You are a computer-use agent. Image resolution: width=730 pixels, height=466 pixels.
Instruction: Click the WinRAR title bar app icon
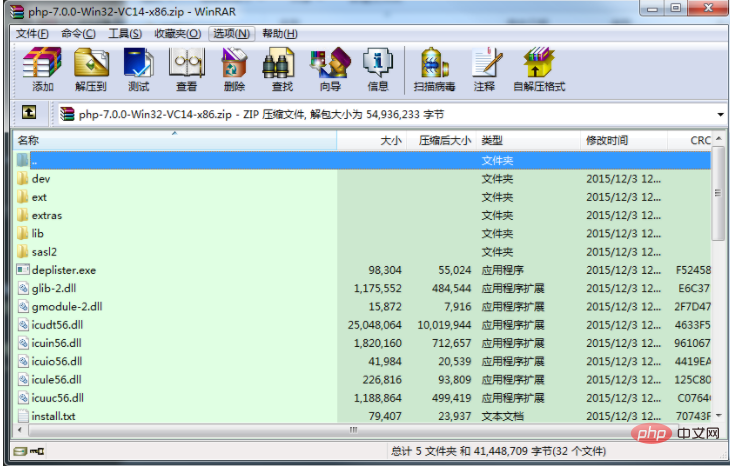pyautogui.click(x=17, y=12)
